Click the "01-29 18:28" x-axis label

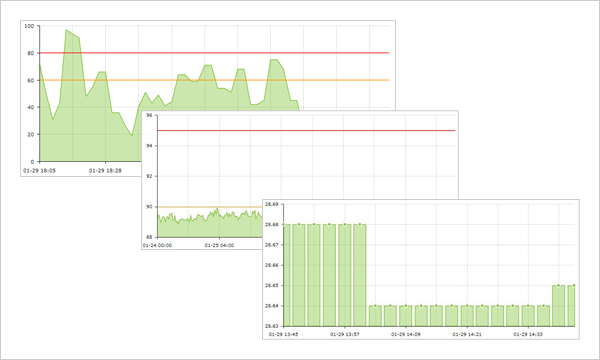point(105,171)
